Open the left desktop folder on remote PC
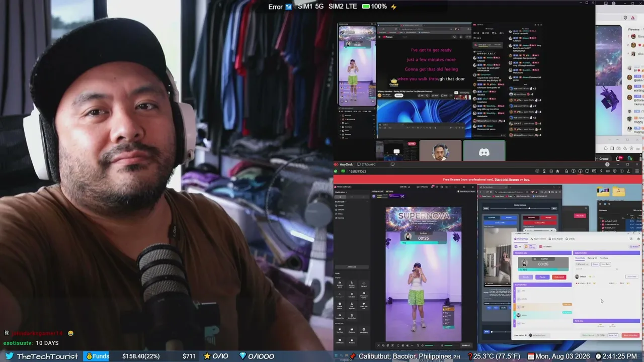644x362 pixels. coord(602,192)
